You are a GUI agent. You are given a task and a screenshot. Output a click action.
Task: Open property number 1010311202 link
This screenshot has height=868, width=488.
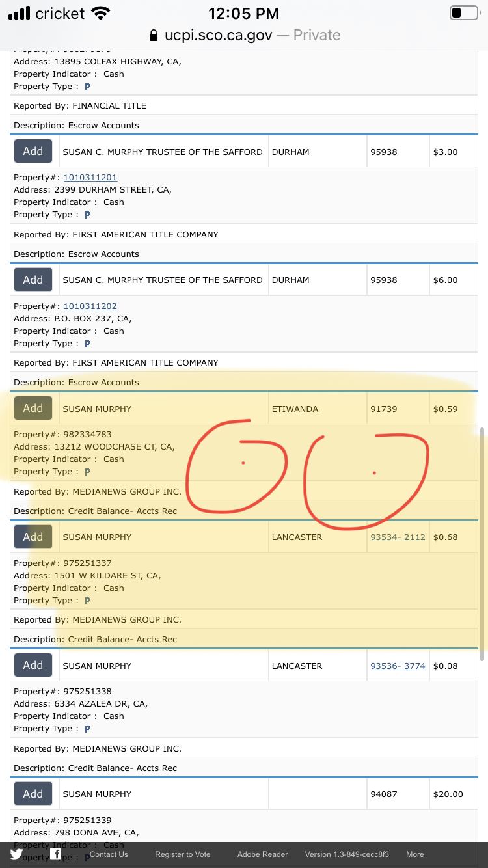90,306
